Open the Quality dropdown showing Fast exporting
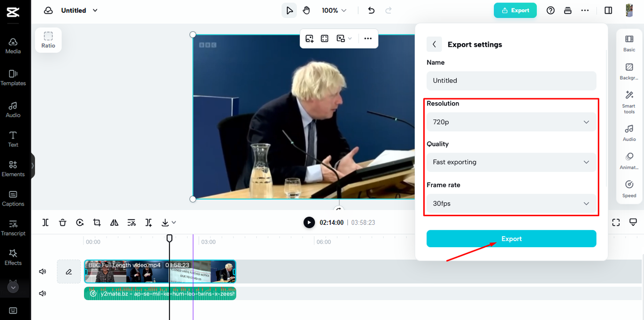Screen dimensions: 644x320 tap(511, 162)
